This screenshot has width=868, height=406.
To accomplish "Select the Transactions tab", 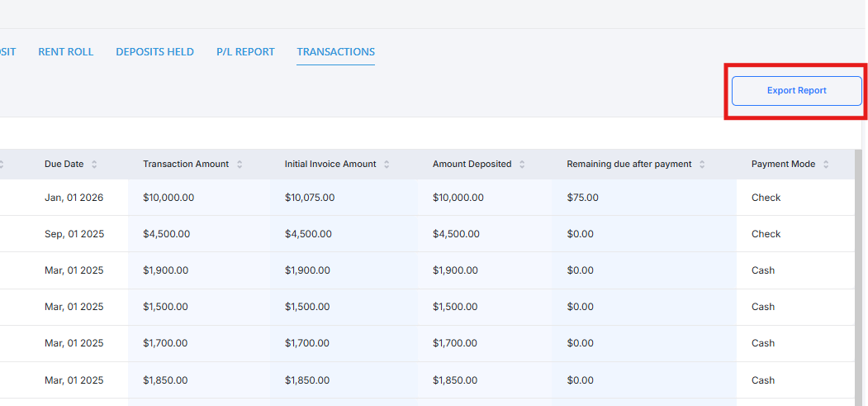I will 335,52.
